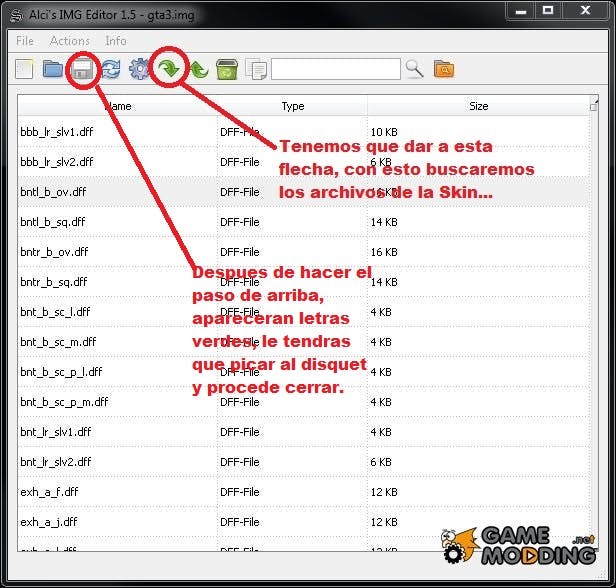Open settings via the gear icon
Viewport: 616px width, 588px height.
click(x=140, y=69)
